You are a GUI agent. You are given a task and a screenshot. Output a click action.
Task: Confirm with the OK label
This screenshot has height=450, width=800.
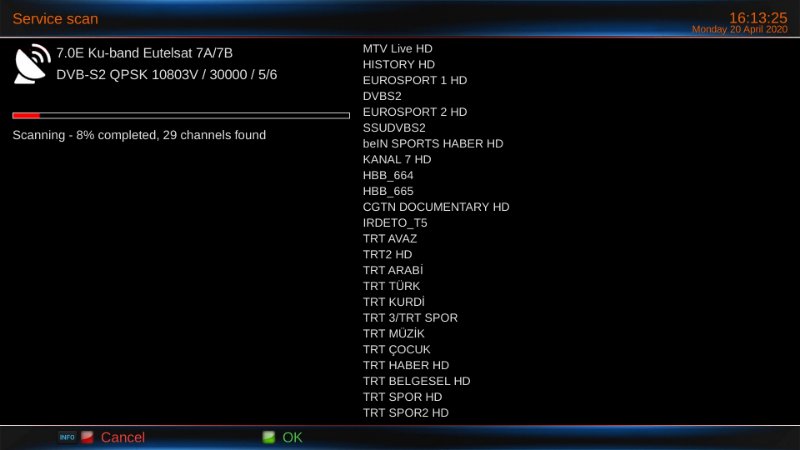click(292, 437)
